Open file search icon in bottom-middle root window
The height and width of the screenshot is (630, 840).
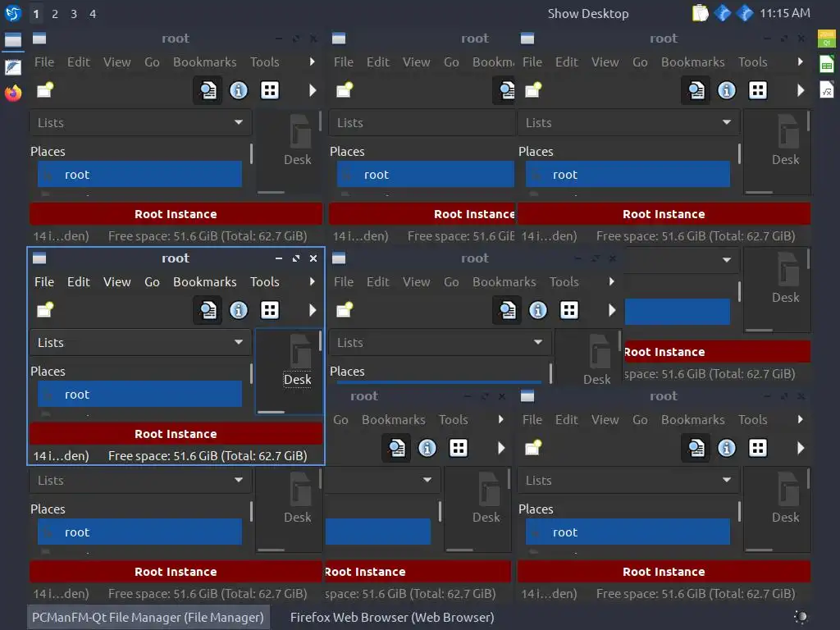tap(396, 449)
